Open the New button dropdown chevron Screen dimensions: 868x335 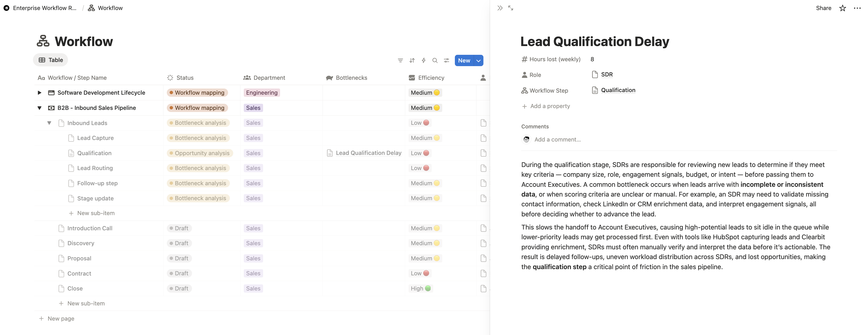pos(478,61)
